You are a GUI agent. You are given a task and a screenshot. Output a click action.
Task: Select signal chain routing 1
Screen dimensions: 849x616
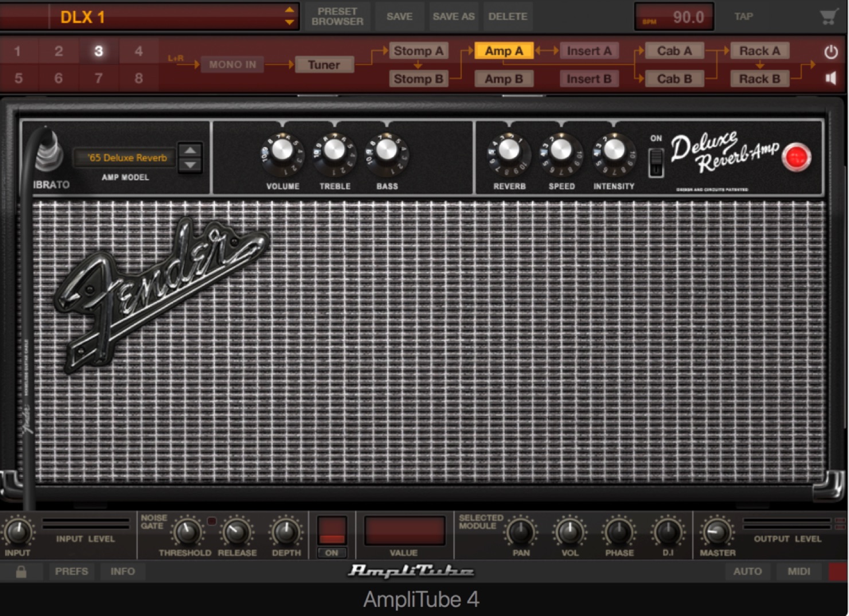(18, 52)
